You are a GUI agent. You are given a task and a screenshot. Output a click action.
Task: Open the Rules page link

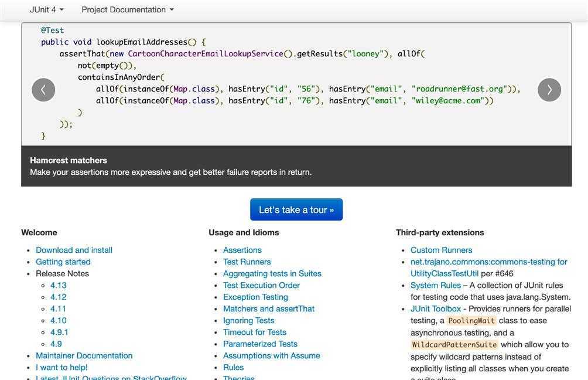click(x=233, y=367)
